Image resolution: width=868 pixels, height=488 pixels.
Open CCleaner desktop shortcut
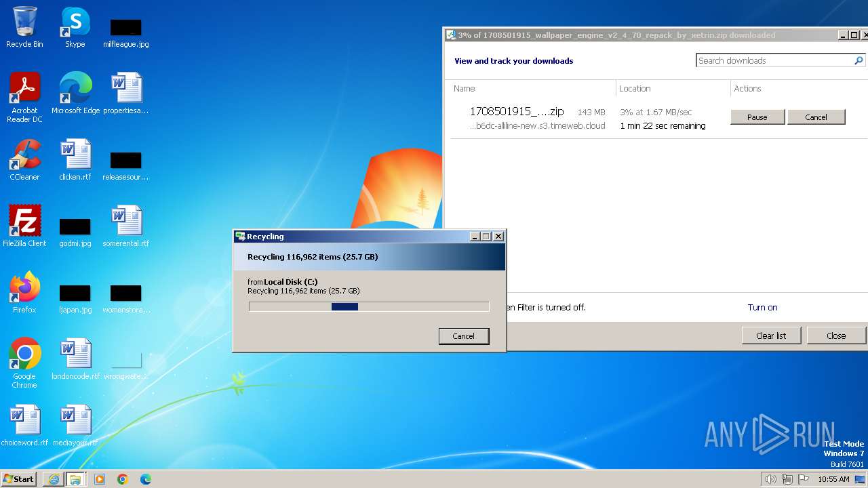(x=24, y=160)
